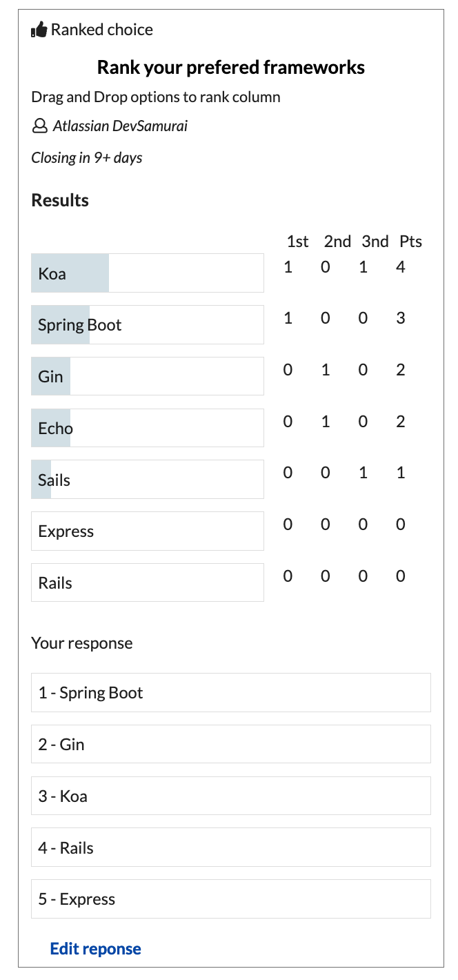Viewport: 458px width, 980px height.
Task: Click the 2nd column header
Action: 337,242
